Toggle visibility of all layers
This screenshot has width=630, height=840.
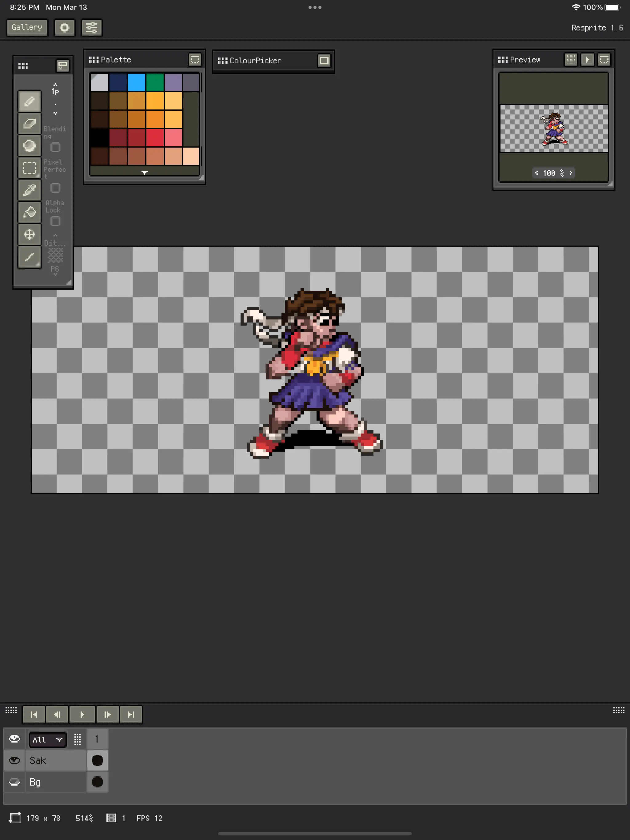tap(14, 739)
